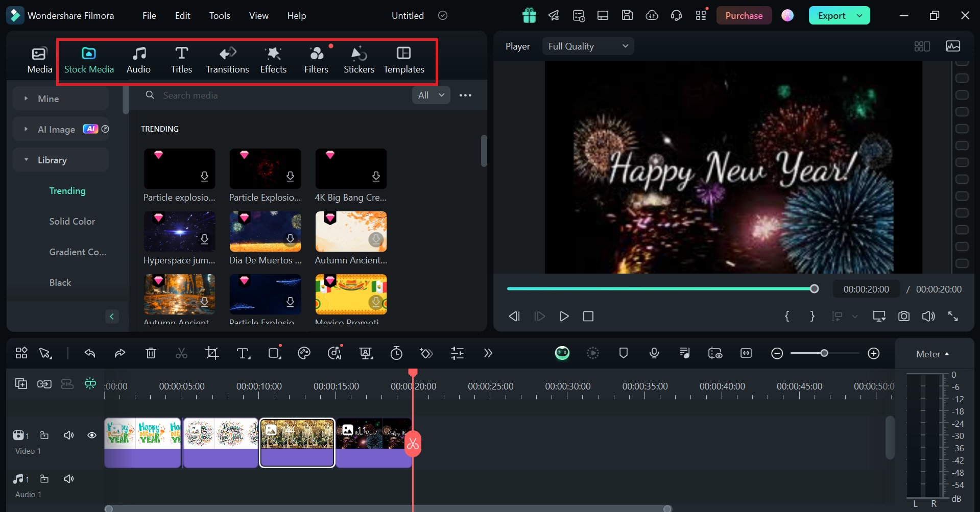Click the fullscreen expand icon in player

953,316
